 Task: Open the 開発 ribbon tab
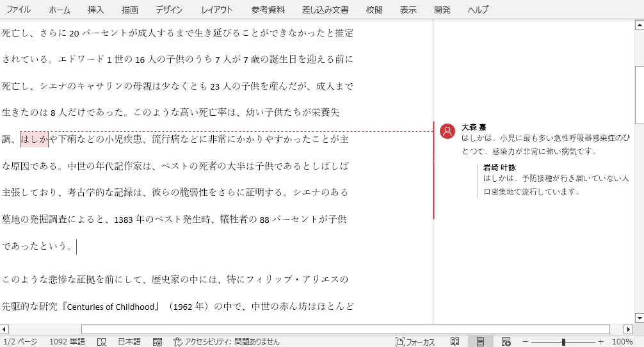(x=442, y=10)
